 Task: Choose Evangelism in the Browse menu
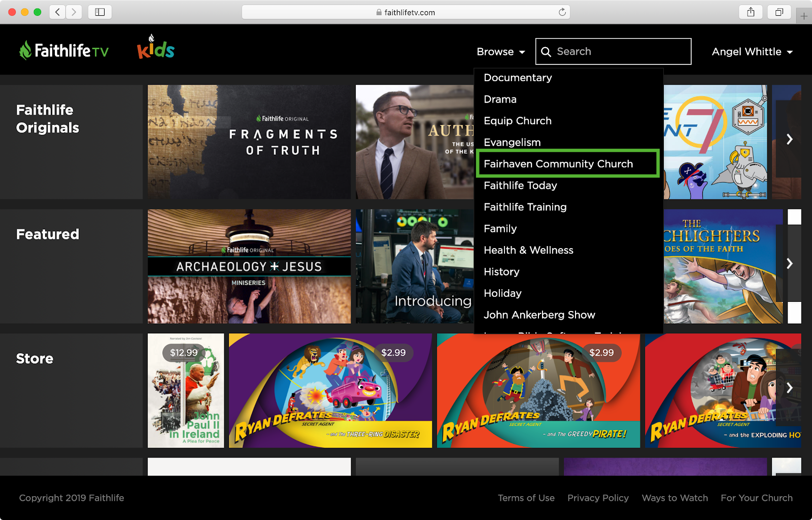tap(512, 143)
